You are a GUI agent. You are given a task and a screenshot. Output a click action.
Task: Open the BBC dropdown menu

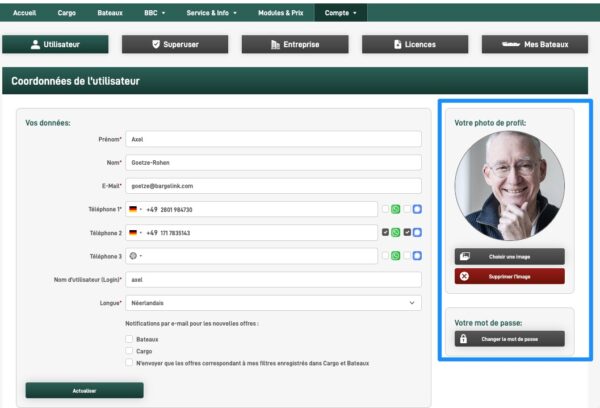155,13
